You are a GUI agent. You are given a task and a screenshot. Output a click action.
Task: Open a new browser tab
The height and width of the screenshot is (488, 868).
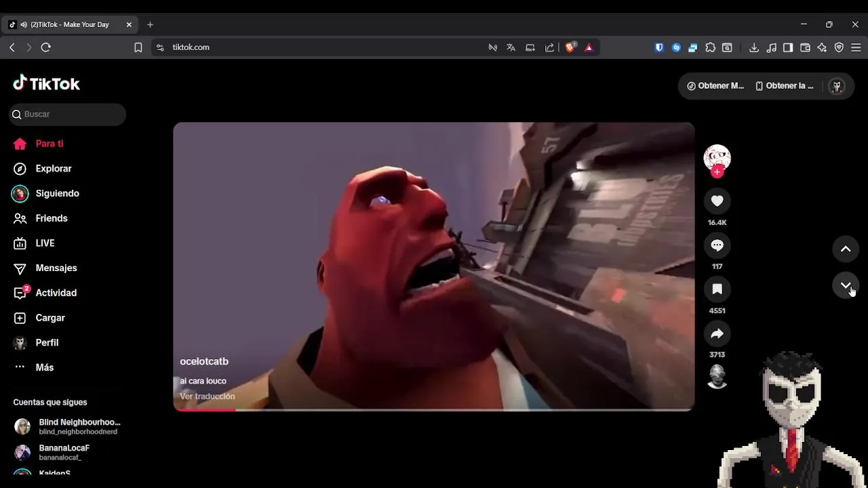tap(150, 24)
